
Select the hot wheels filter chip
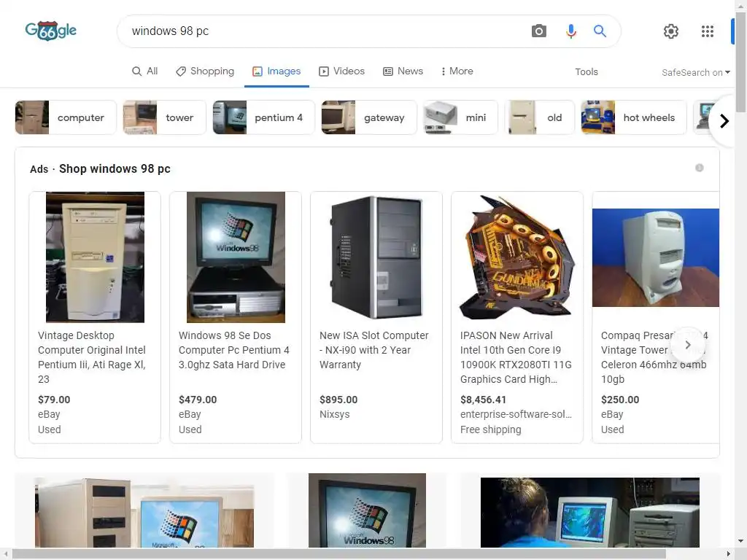click(x=634, y=117)
